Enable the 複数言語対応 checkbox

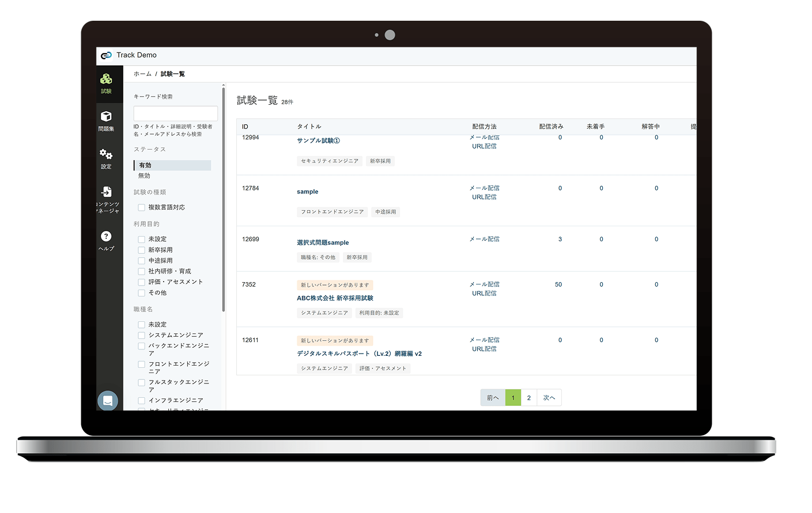click(x=141, y=207)
